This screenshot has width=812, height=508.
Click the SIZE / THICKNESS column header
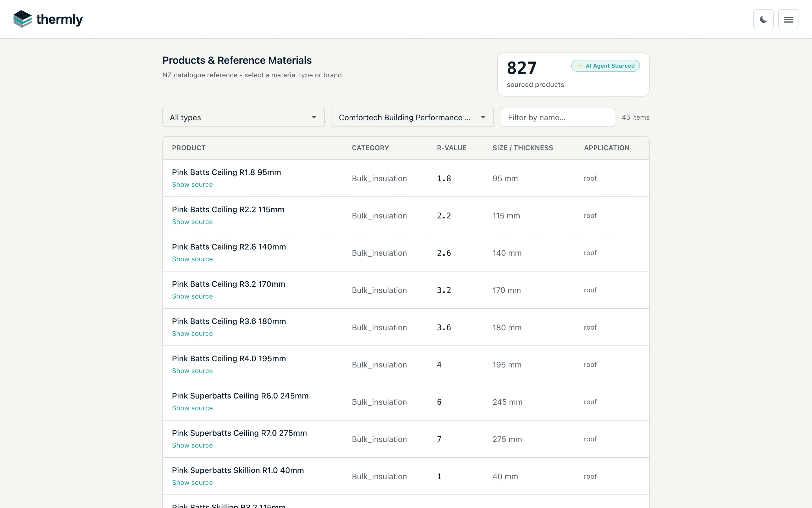522,148
